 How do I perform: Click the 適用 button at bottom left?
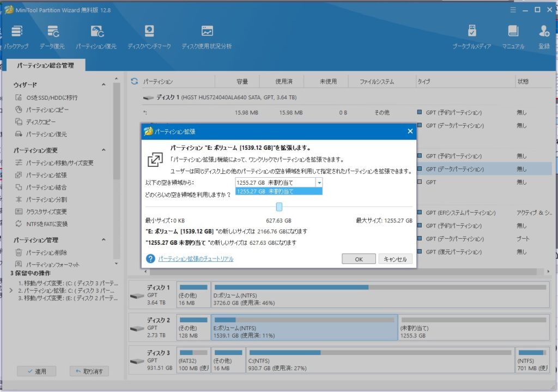(36, 371)
